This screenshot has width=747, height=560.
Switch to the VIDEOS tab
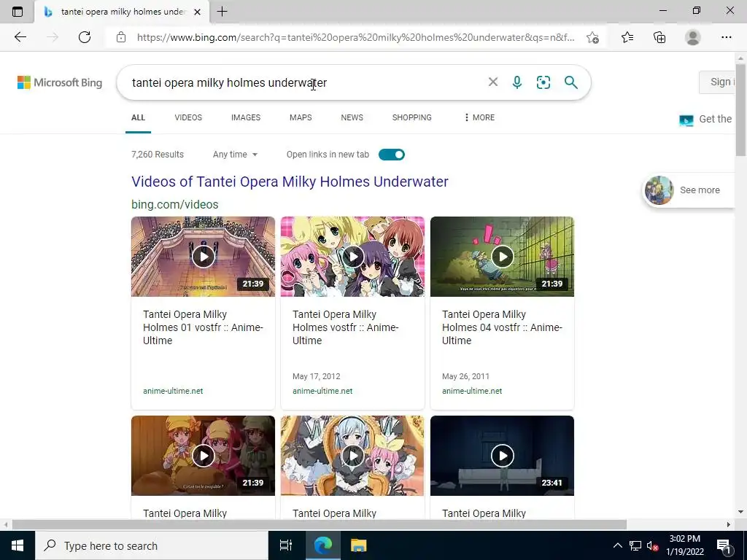[188, 117]
